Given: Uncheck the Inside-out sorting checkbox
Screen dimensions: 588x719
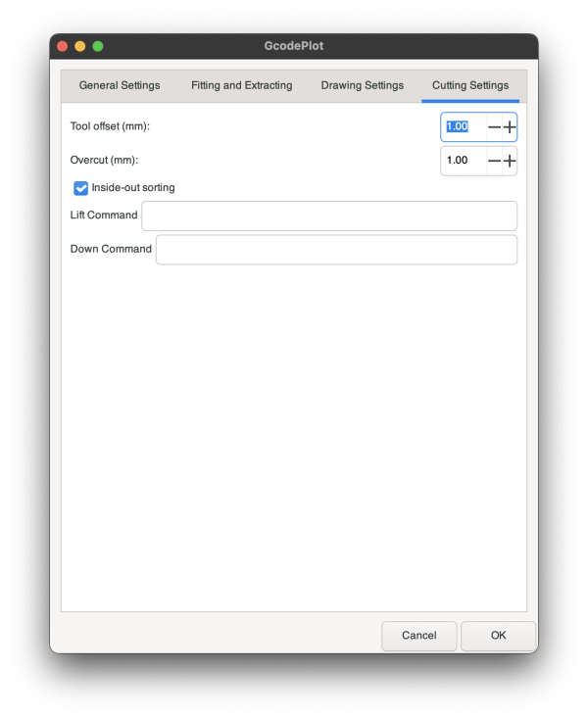Looking at the screenshot, I should [80, 188].
